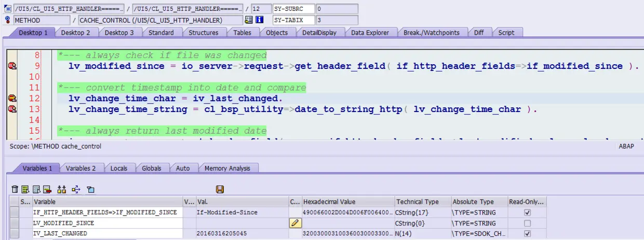Click value cell If-Modified-Since
The width and height of the screenshot is (644, 240).
coord(242,213)
